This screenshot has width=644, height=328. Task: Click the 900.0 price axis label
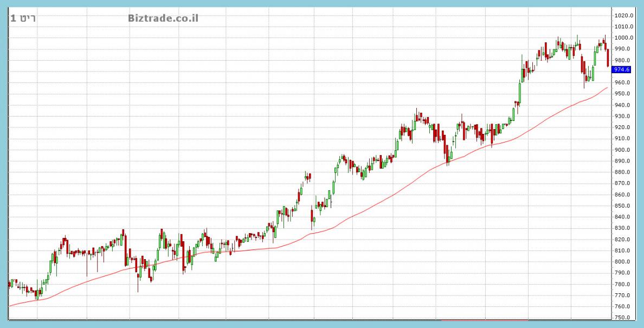[x=623, y=150]
